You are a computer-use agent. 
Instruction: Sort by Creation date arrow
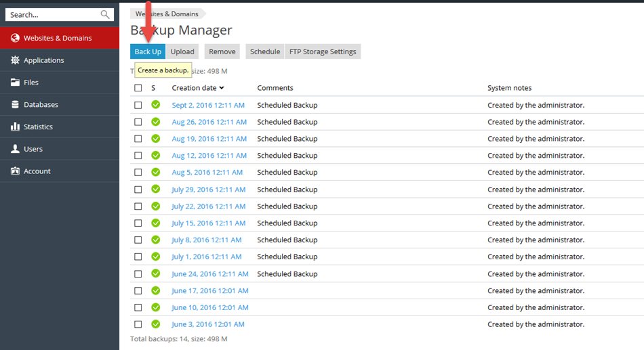(x=222, y=88)
